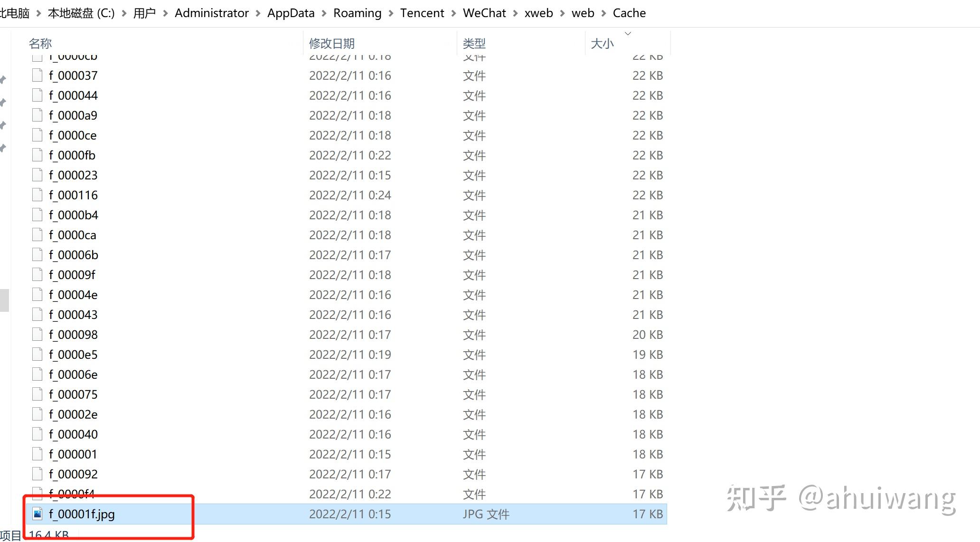980x542 pixels.
Task: Open the chevron dropdown after AppData
Action: click(324, 13)
